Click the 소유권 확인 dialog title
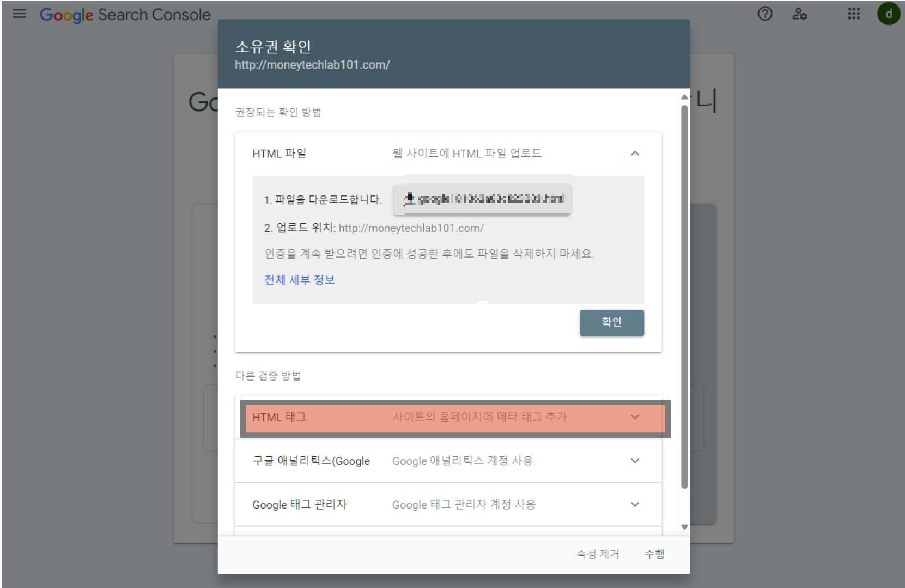 [x=273, y=47]
